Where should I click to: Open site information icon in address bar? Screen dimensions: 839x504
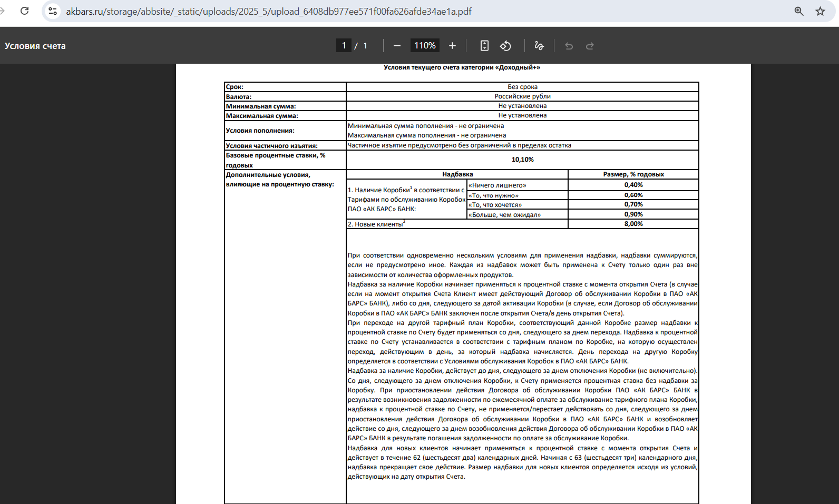click(x=53, y=11)
